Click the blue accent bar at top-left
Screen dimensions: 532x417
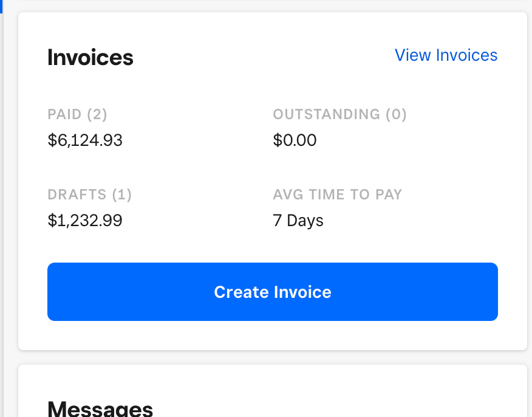tap(2, 6)
